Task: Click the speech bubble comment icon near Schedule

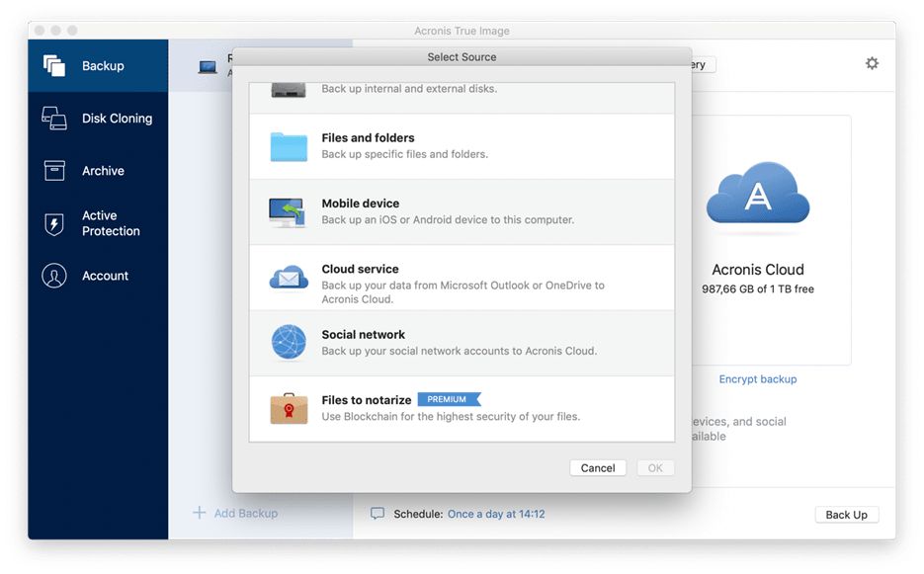Action: [378, 514]
